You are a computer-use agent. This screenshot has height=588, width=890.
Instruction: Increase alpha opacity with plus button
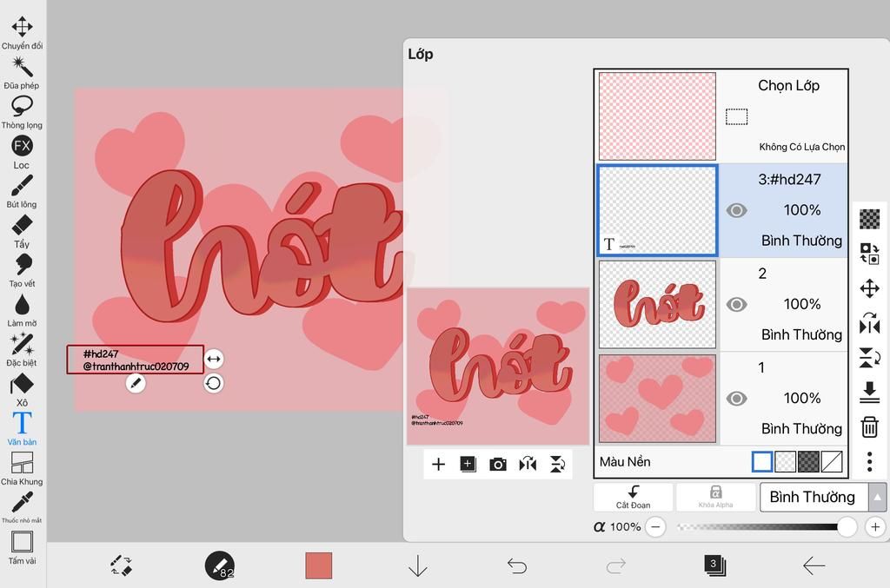875,526
